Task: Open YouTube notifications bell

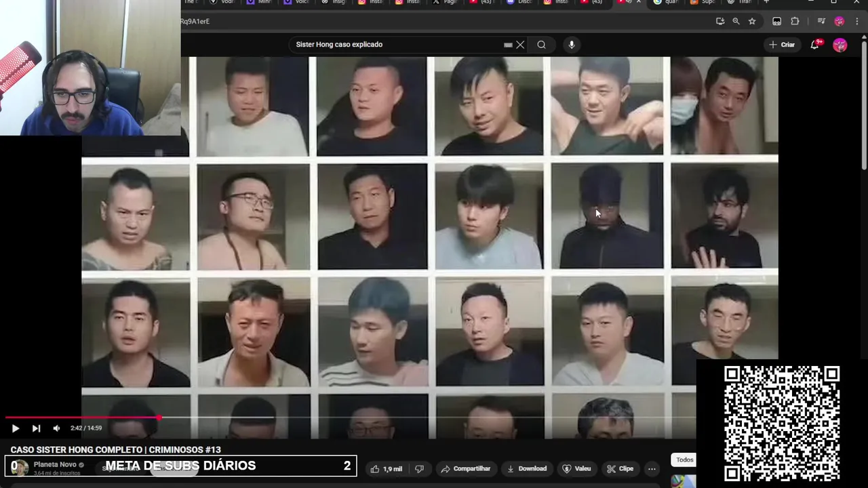Action: [816, 45]
